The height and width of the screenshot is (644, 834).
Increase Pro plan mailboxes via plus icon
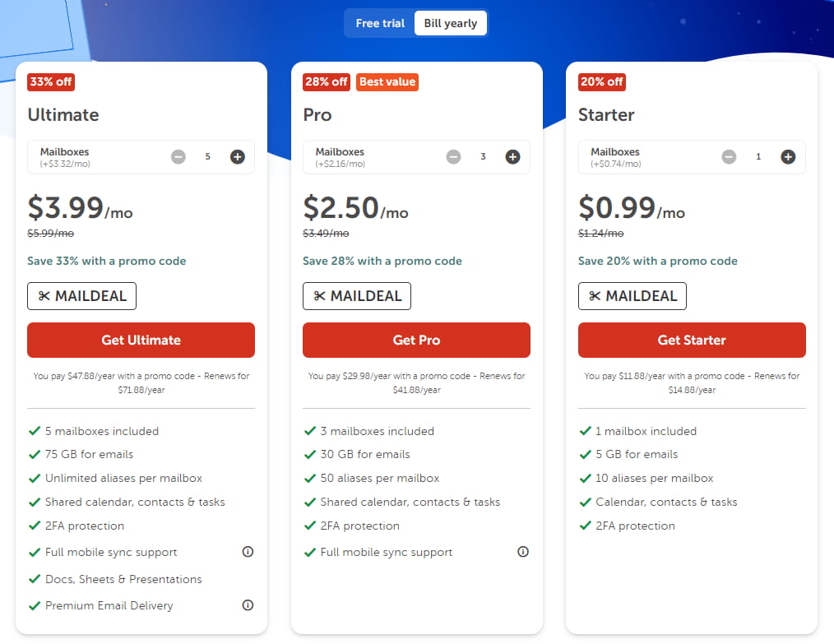click(512, 156)
